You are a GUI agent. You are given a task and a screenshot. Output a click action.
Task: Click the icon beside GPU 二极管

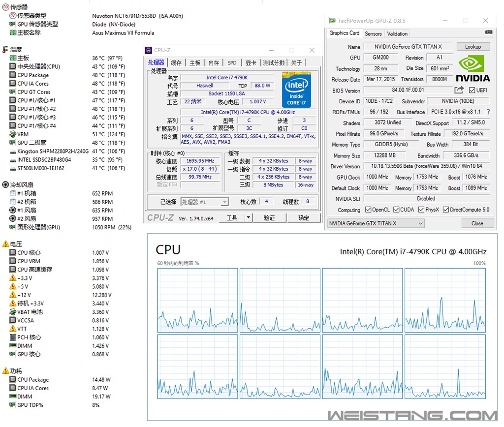[13, 143]
